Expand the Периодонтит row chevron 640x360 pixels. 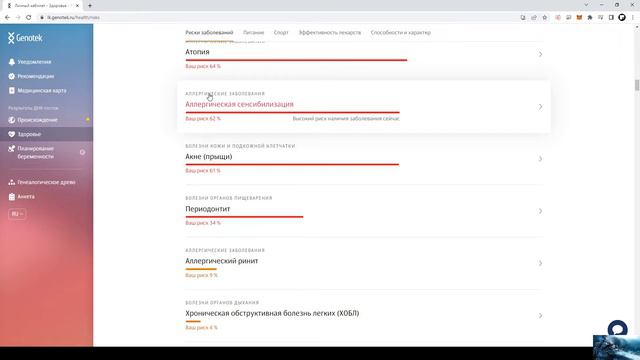(540, 211)
